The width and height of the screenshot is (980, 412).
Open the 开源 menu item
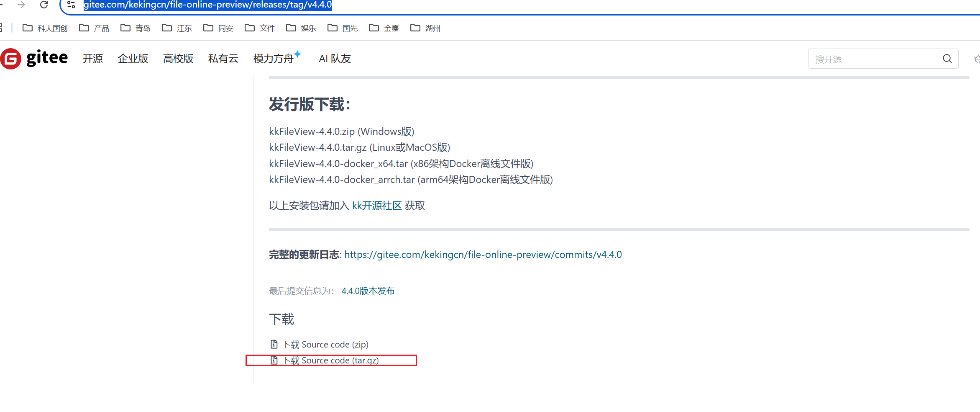pyautogui.click(x=93, y=59)
